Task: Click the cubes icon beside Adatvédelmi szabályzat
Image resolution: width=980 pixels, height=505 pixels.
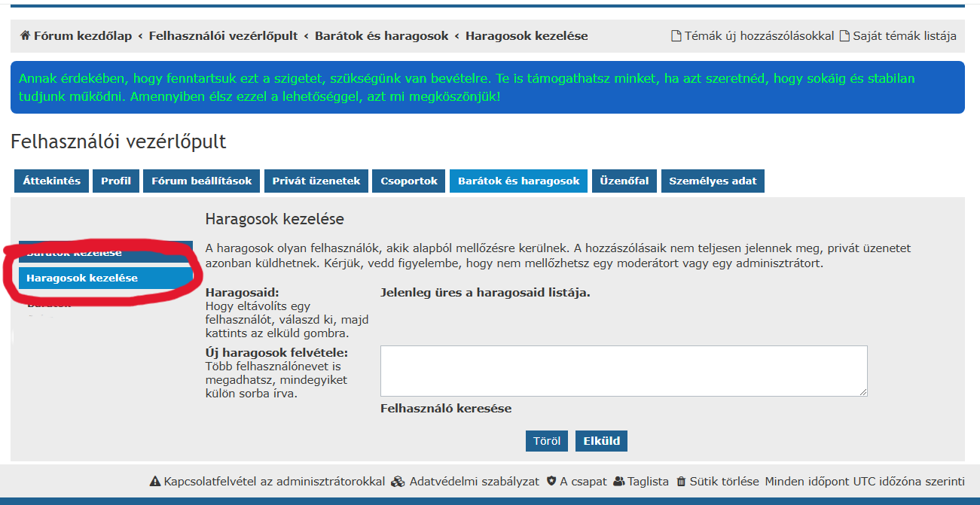Action: [398, 482]
